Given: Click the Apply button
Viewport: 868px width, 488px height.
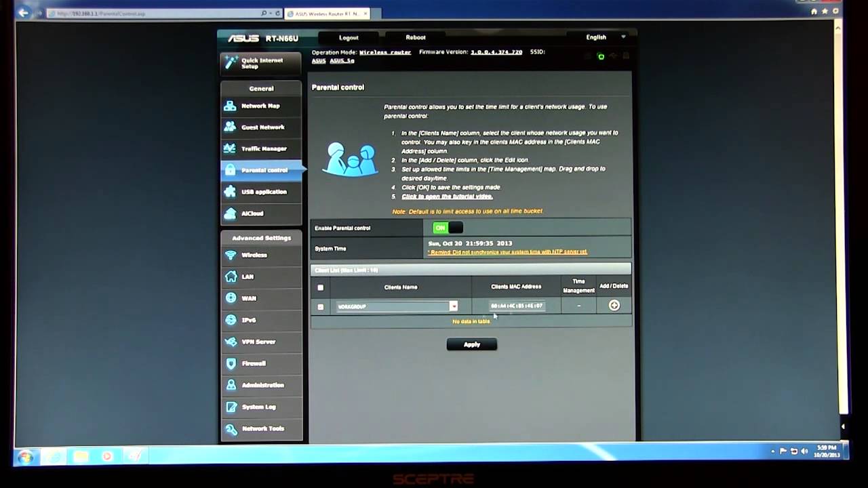Looking at the screenshot, I should pos(471,344).
